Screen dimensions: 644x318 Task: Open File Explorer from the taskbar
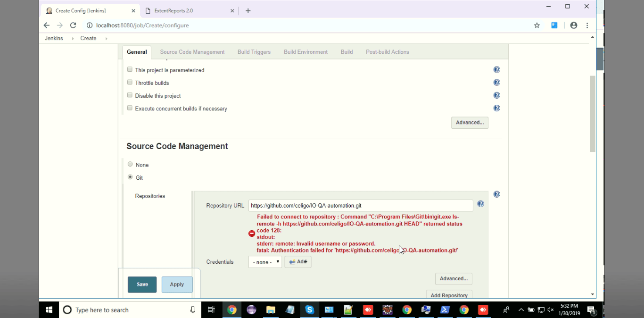click(x=271, y=310)
